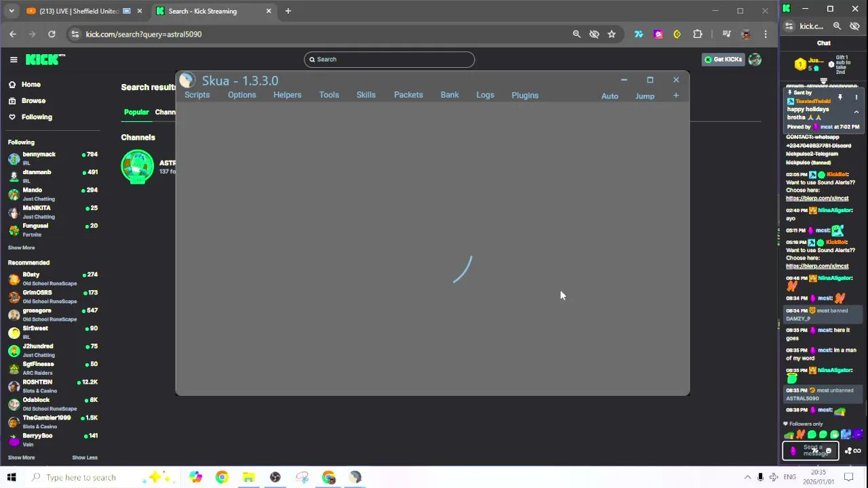Viewport: 868px width, 488px height.
Task: Open the Helpers menu in Skua
Action: pos(287,95)
